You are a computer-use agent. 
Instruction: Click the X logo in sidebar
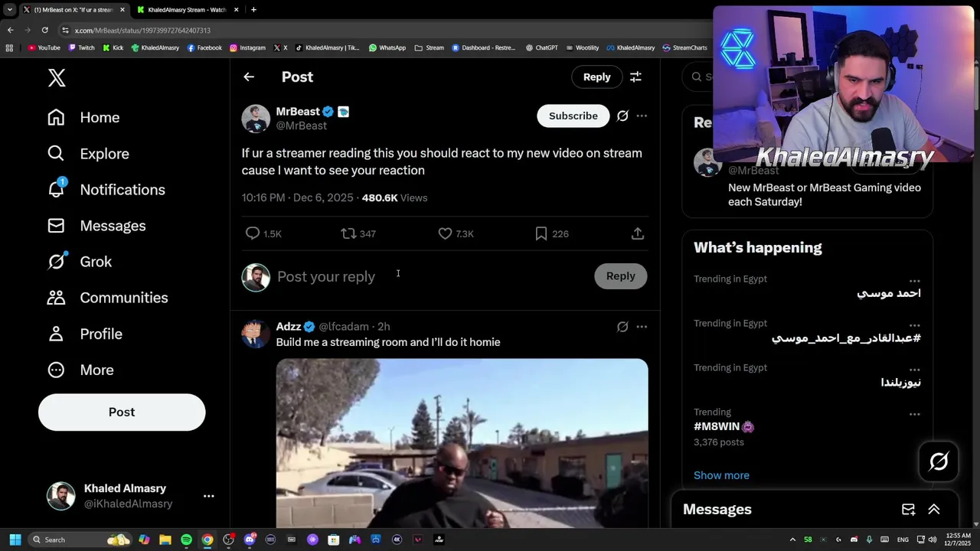click(57, 77)
